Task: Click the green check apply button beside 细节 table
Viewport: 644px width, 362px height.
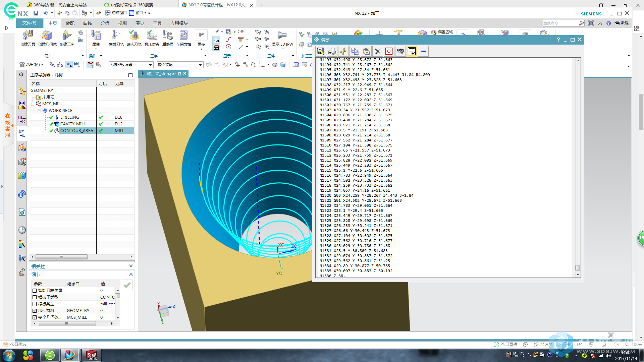Action: pyautogui.click(x=127, y=285)
